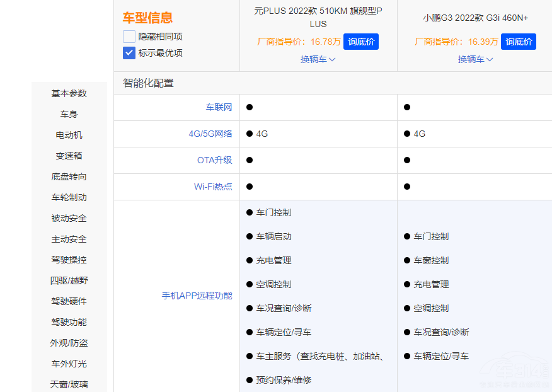Click 手机APP远程功能 parameter label
This screenshot has height=392, width=552.
pyautogui.click(x=197, y=296)
